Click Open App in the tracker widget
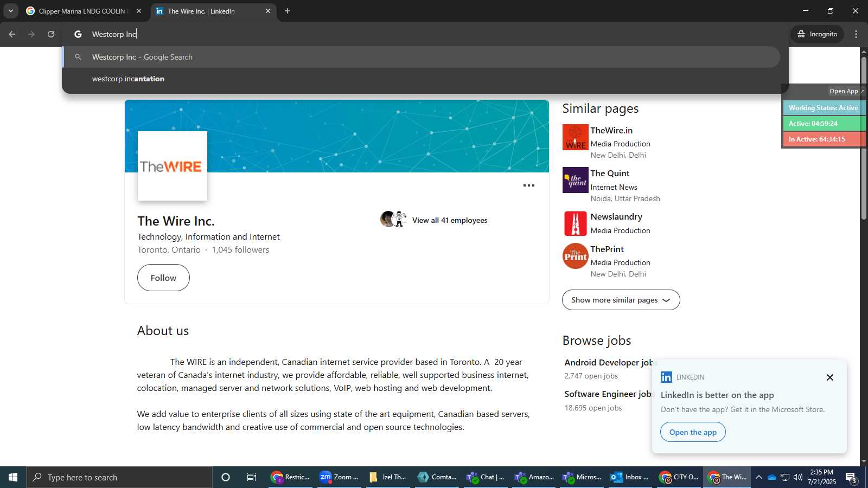Viewport: 868px width, 488px height. [846, 91]
